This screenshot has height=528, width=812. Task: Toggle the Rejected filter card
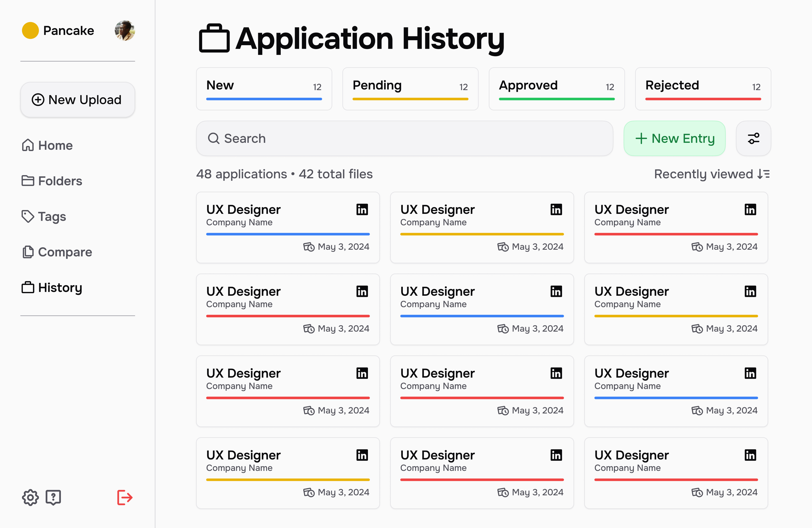(x=703, y=89)
